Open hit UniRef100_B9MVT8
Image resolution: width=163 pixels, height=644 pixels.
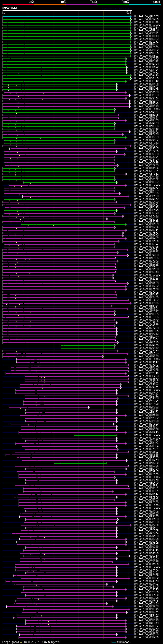coord(146,84)
